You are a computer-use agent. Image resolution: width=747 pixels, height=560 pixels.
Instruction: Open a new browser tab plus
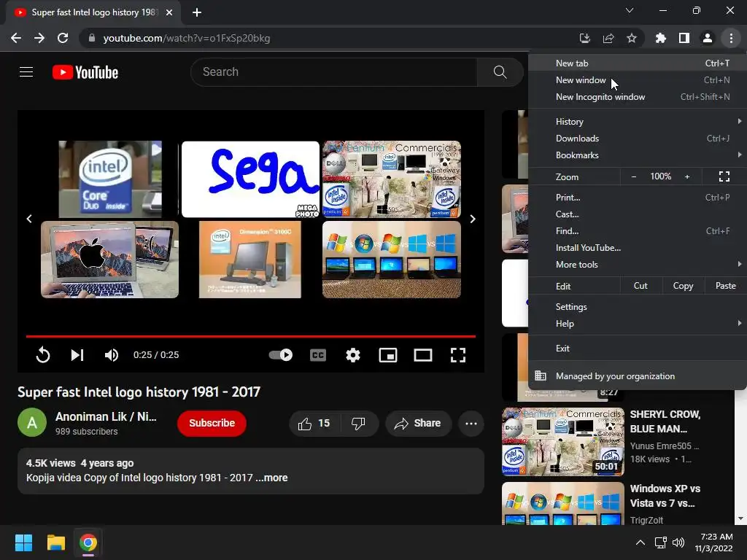point(197,12)
